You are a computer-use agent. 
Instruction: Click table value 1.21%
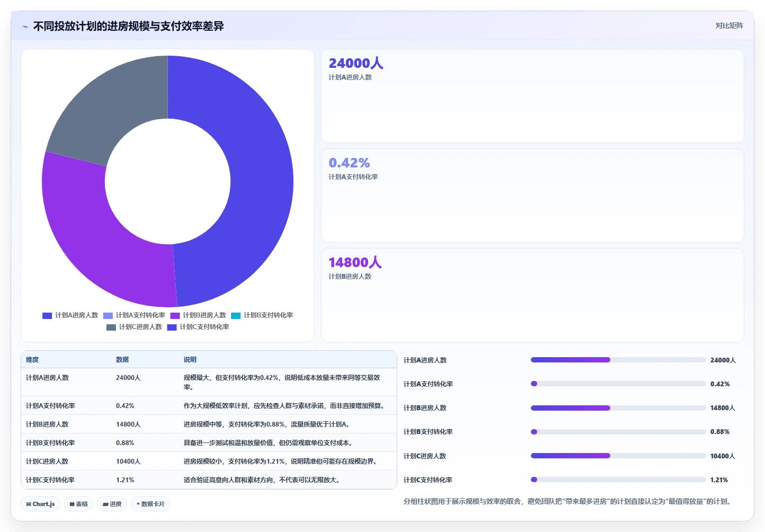(125, 480)
